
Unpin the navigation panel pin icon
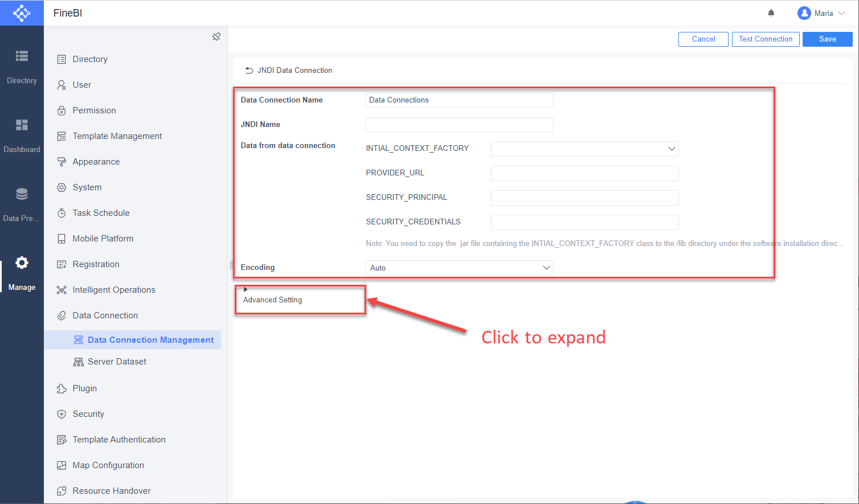(216, 36)
